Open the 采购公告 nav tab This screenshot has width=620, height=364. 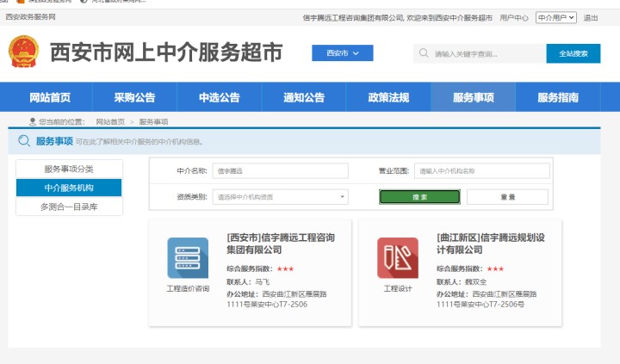click(134, 97)
